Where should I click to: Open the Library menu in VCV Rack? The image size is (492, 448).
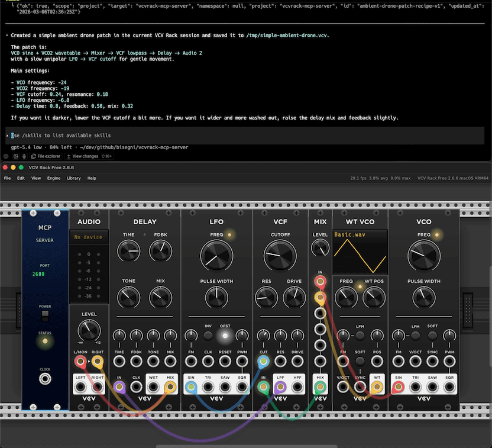74,178
